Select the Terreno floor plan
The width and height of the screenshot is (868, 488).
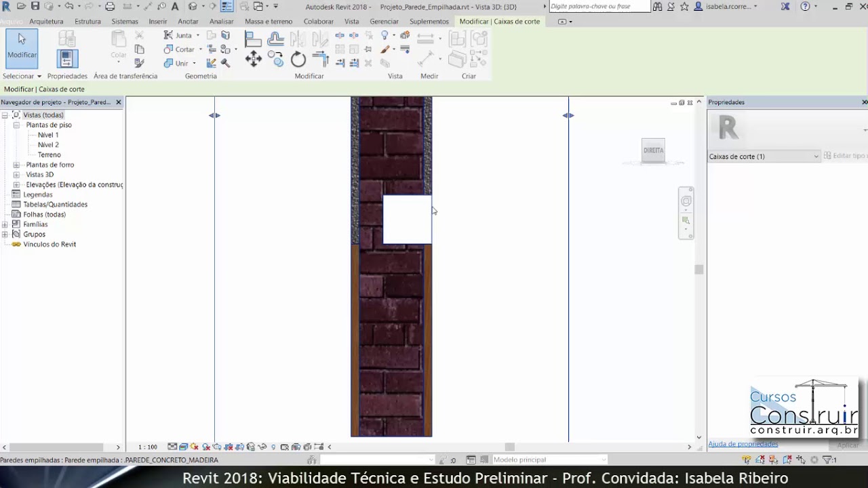tap(50, 155)
